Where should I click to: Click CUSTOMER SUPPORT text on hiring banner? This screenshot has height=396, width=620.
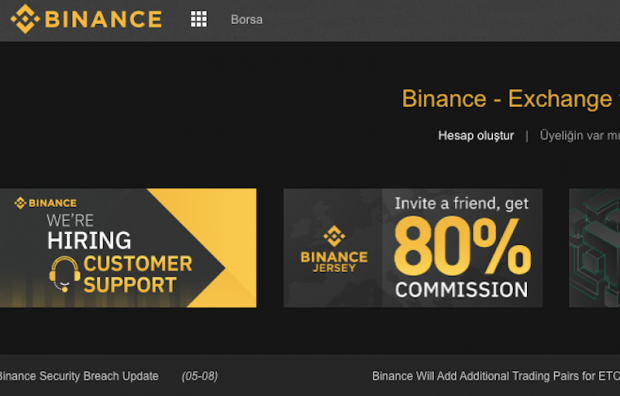tap(138, 274)
